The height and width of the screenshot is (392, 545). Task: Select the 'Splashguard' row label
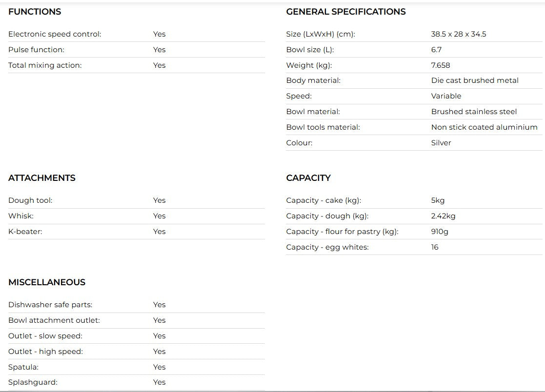(33, 382)
